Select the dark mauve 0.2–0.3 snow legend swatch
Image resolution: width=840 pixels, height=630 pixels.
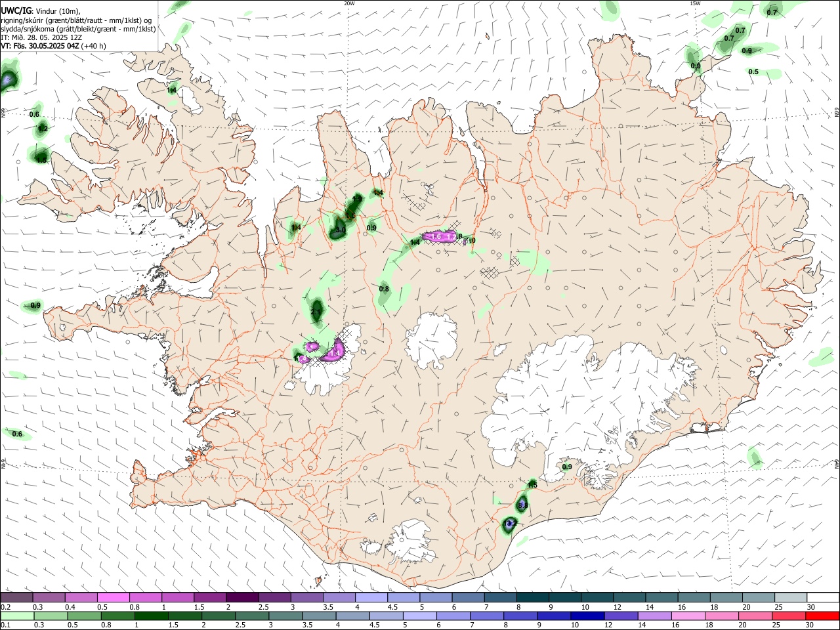pos(16,597)
